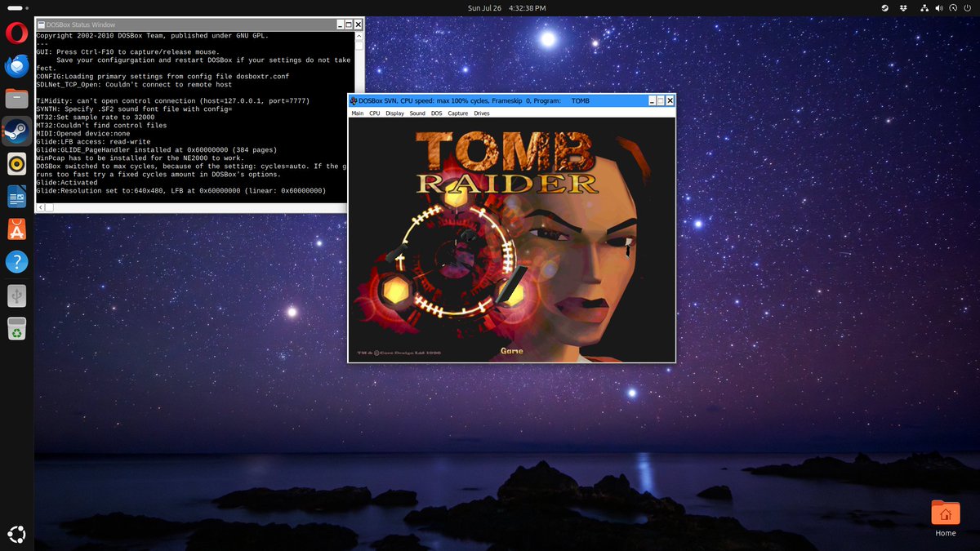This screenshot has width=980, height=551.
Task: Click the 'TiMidity: can't open control connection' line
Action: tap(172, 101)
